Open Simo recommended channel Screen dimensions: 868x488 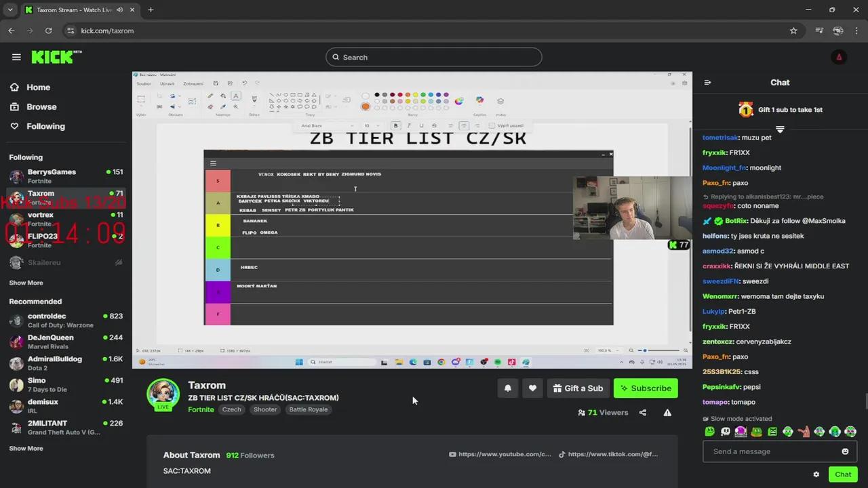tap(66, 385)
